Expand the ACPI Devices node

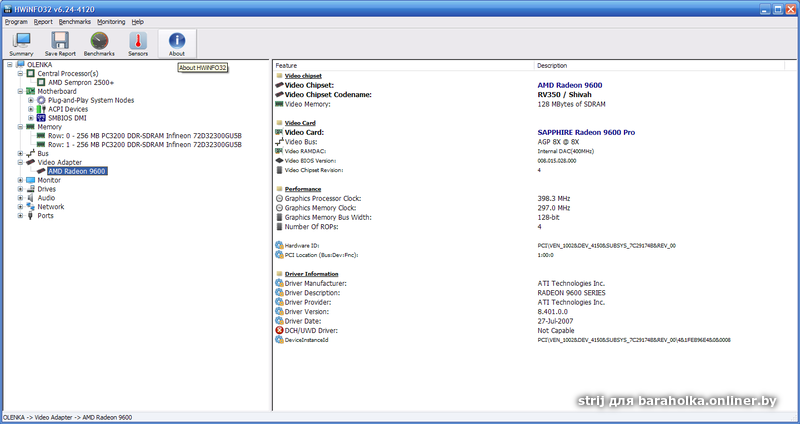[x=31, y=109]
